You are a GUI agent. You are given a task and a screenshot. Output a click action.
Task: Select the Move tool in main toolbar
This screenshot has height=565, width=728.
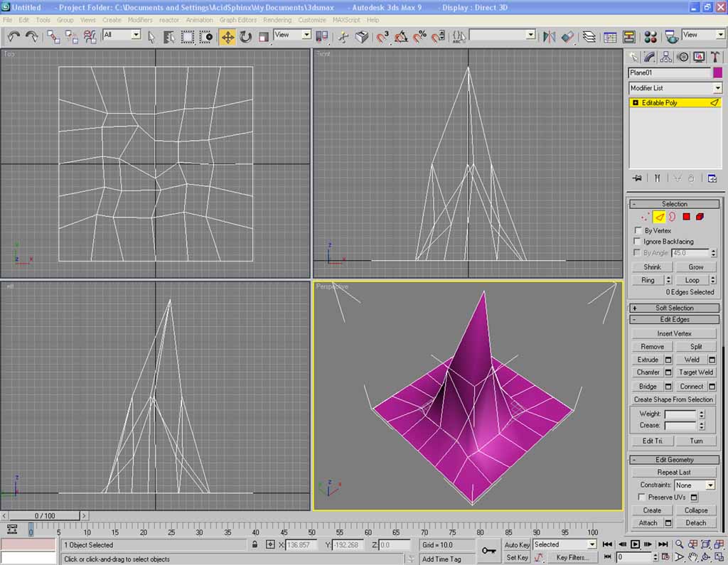pos(227,36)
